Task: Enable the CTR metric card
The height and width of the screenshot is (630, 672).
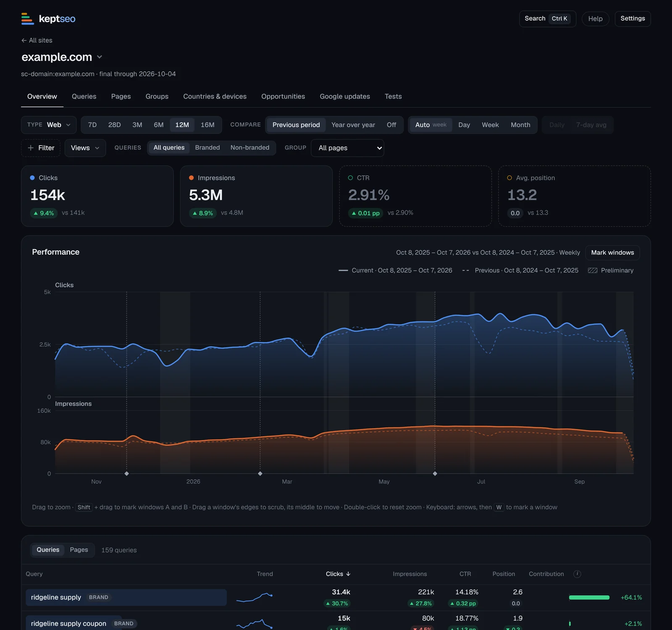Action: point(415,196)
